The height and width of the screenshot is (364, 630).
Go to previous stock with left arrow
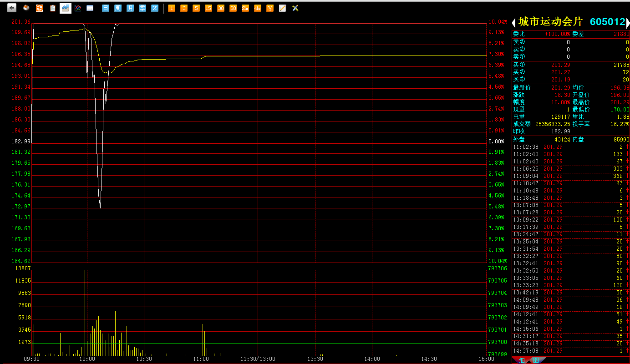click(x=514, y=22)
